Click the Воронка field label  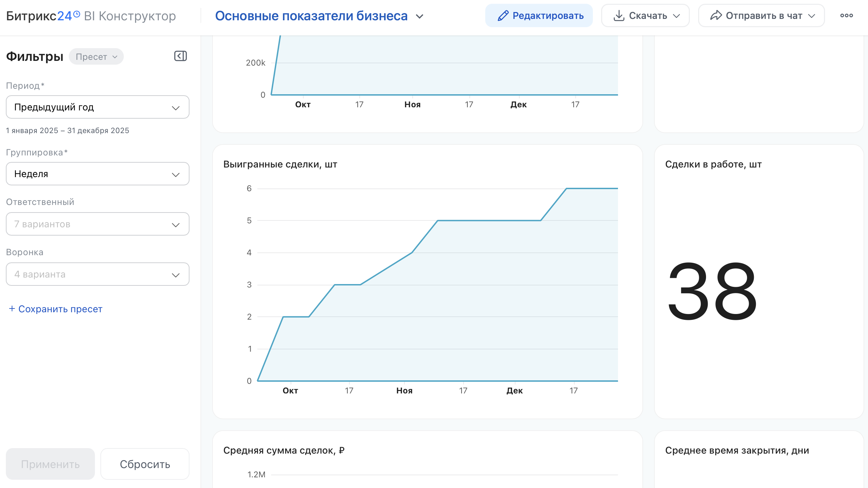[x=25, y=252]
